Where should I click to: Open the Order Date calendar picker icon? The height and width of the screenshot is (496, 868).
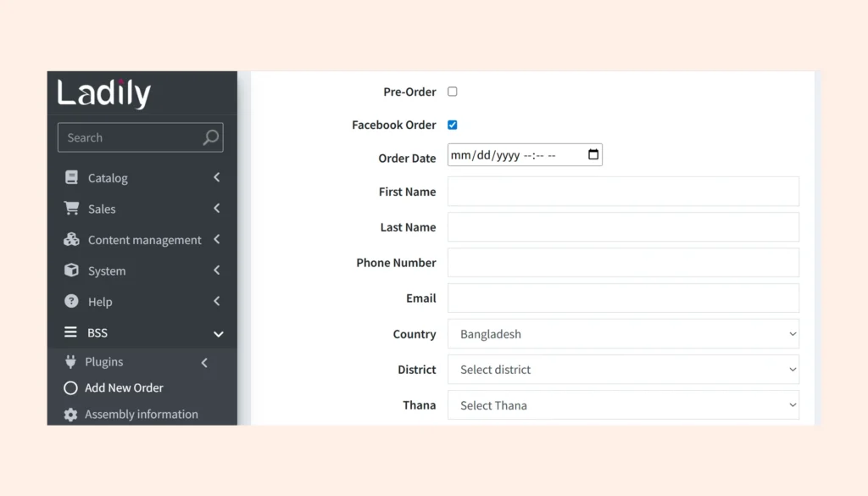coord(593,155)
